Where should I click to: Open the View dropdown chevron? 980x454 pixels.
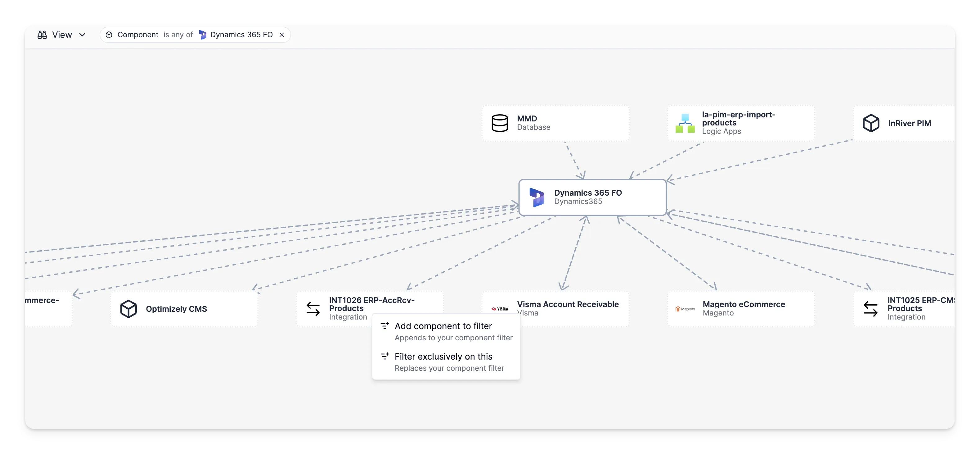coord(83,35)
